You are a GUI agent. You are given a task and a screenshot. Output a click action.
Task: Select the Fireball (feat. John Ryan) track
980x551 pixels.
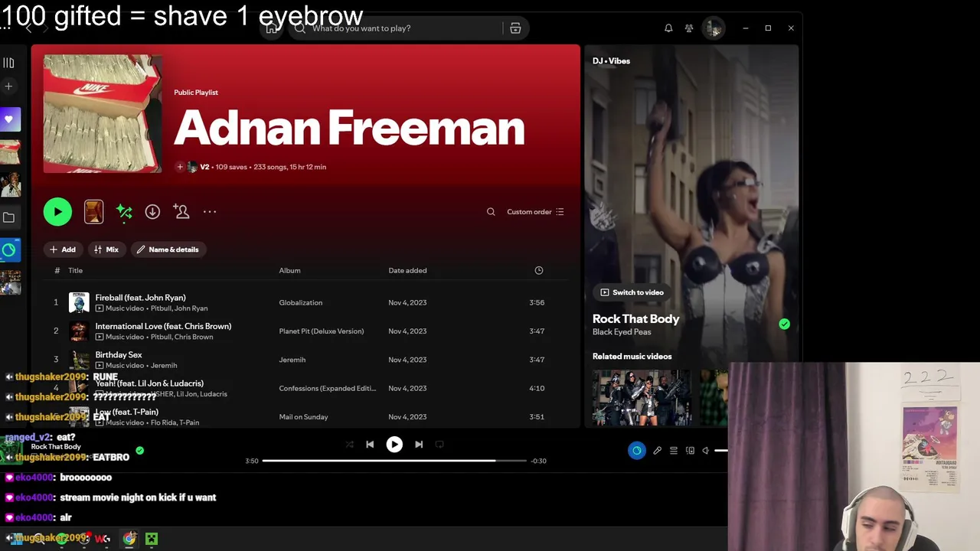pyautogui.click(x=306, y=302)
